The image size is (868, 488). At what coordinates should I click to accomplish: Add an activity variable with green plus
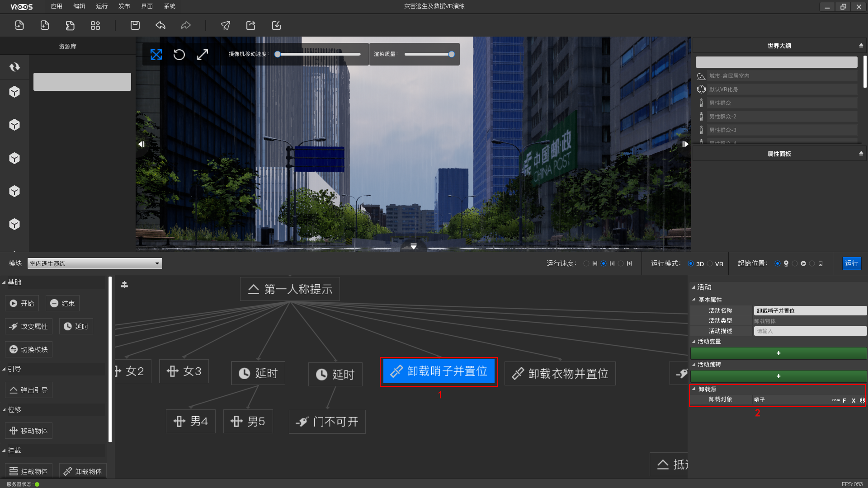pos(778,353)
